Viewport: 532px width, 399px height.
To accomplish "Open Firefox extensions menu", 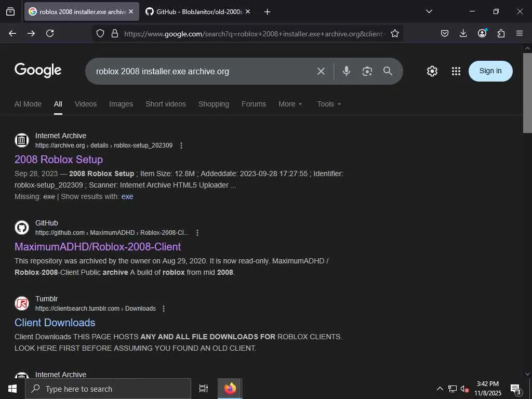I will point(501,33).
